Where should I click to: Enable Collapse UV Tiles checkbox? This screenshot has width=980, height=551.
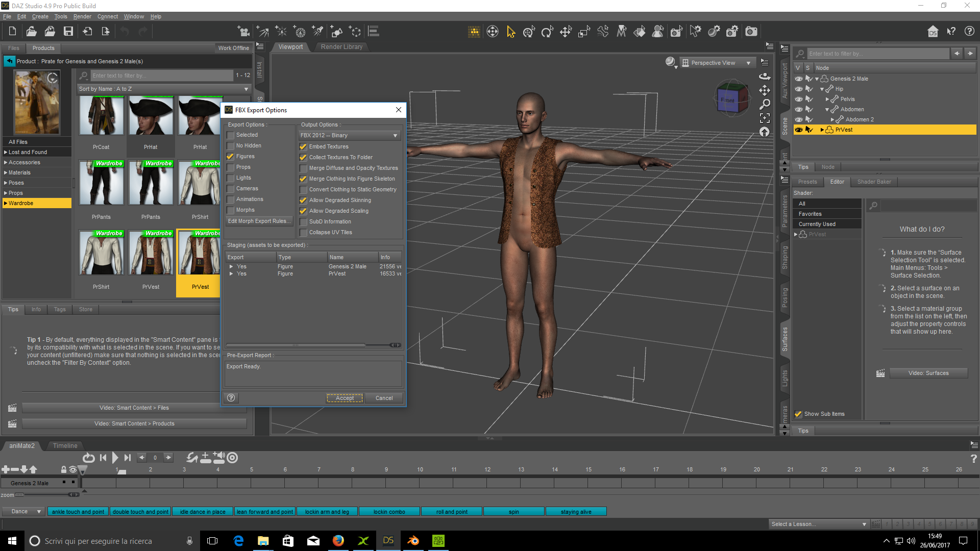click(x=303, y=233)
